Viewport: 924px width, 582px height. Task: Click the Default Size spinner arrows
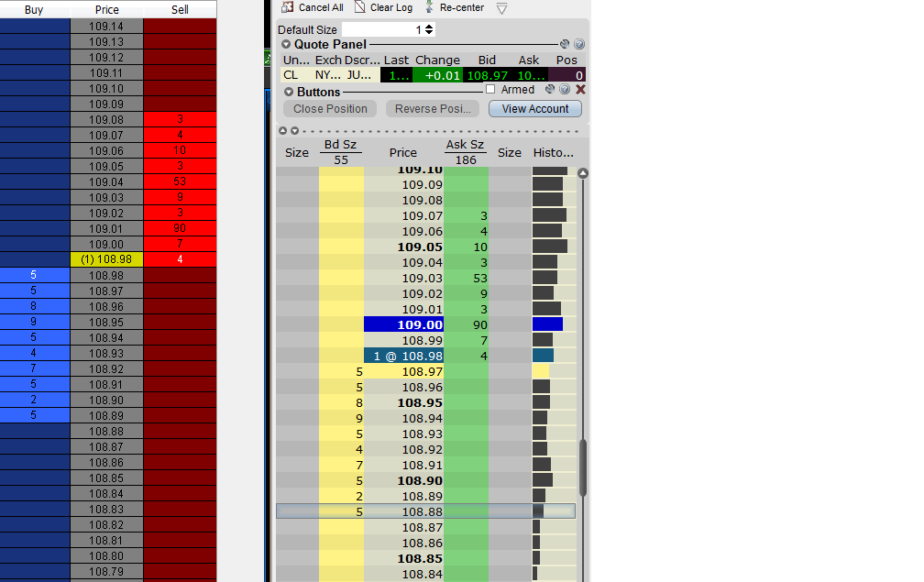(x=429, y=29)
